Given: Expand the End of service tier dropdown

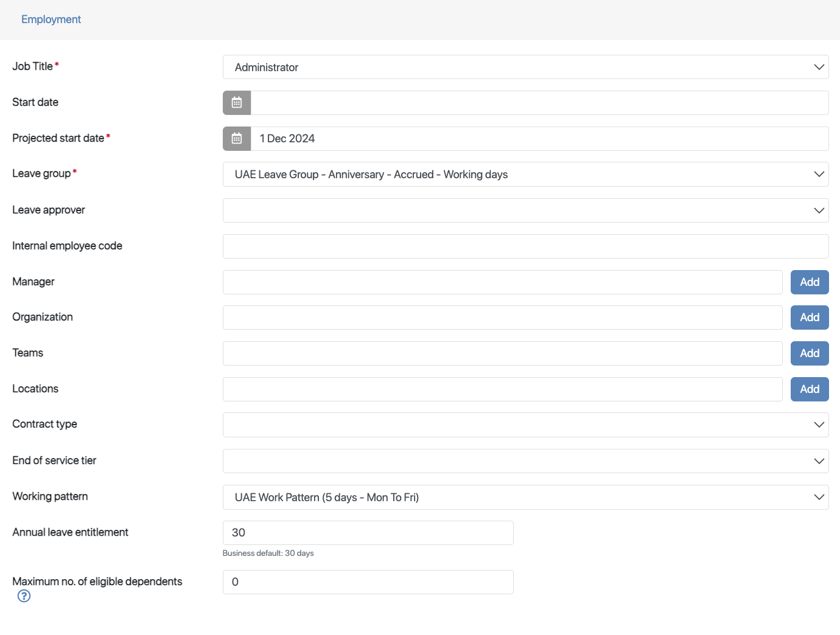Looking at the screenshot, I should pyautogui.click(x=525, y=461).
